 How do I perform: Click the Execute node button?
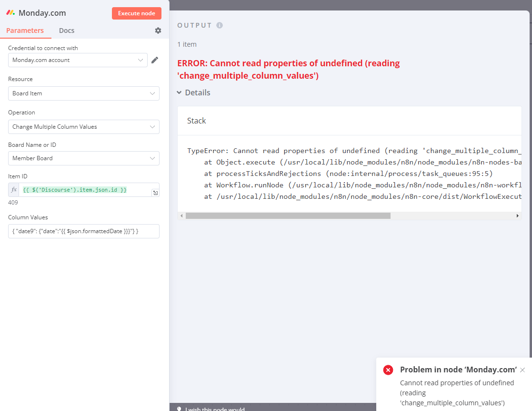coord(137,13)
